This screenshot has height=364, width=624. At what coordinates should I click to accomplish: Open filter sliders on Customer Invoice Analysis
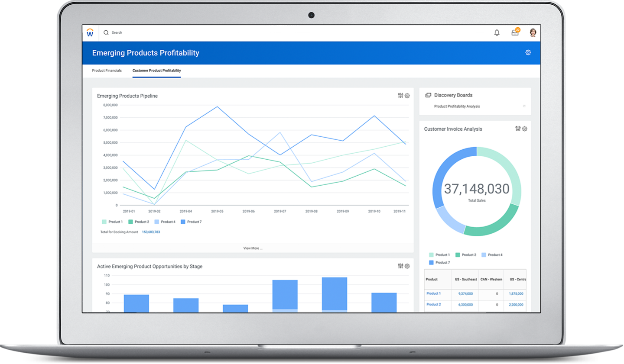pos(517,129)
